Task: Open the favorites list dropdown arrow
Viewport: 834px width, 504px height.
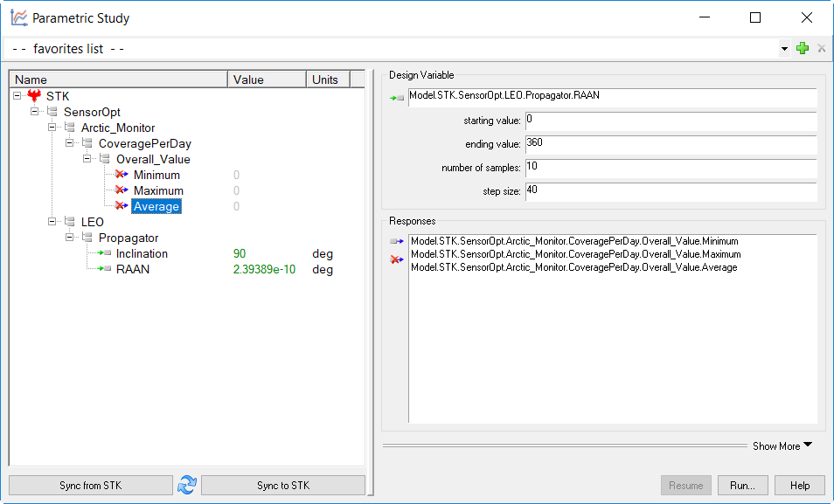Action: point(784,50)
